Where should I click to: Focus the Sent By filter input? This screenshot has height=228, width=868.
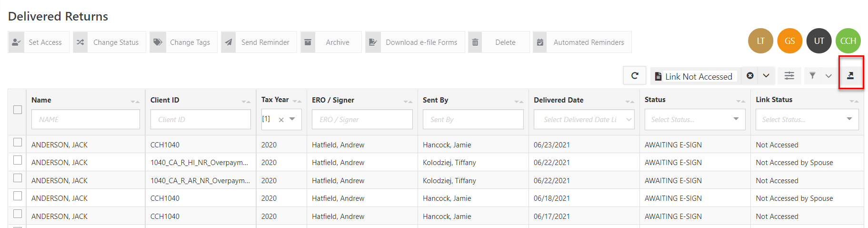point(473,119)
